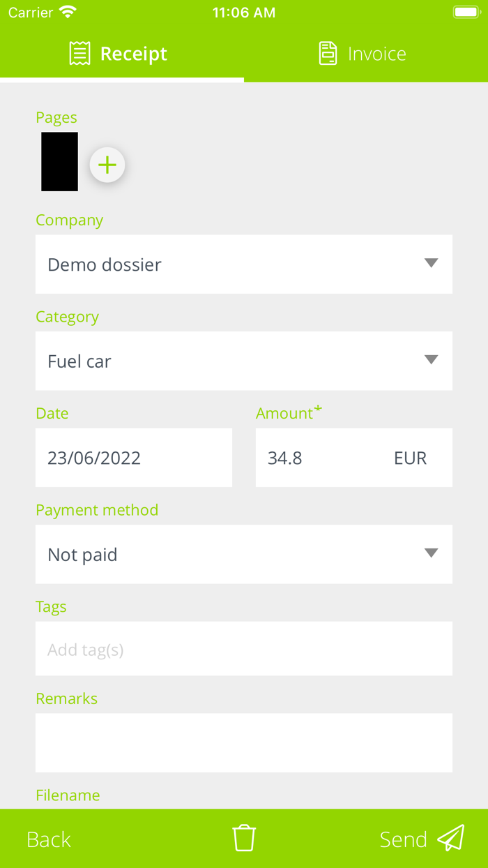Check the battery icon in the status bar
Screen dimensions: 488x868
click(466, 13)
